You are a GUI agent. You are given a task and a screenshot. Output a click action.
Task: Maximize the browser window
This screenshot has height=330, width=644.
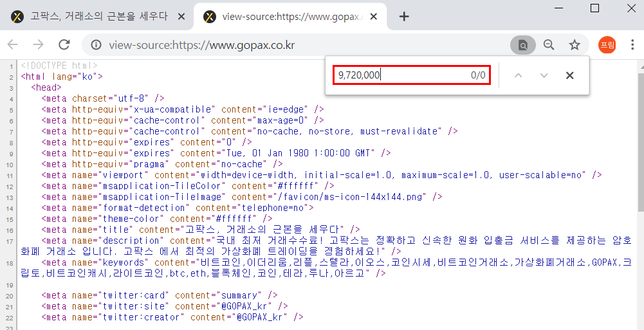pyautogui.click(x=594, y=8)
